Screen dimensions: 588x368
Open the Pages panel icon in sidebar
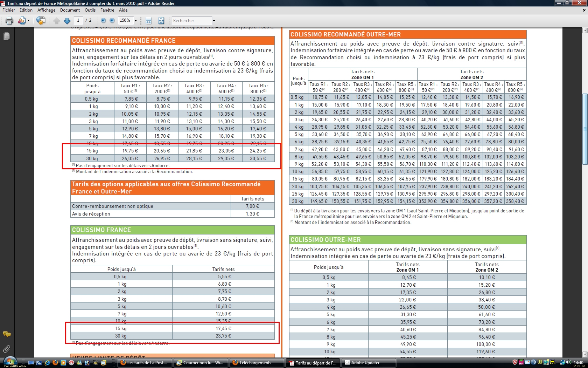(x=6, y=36)
